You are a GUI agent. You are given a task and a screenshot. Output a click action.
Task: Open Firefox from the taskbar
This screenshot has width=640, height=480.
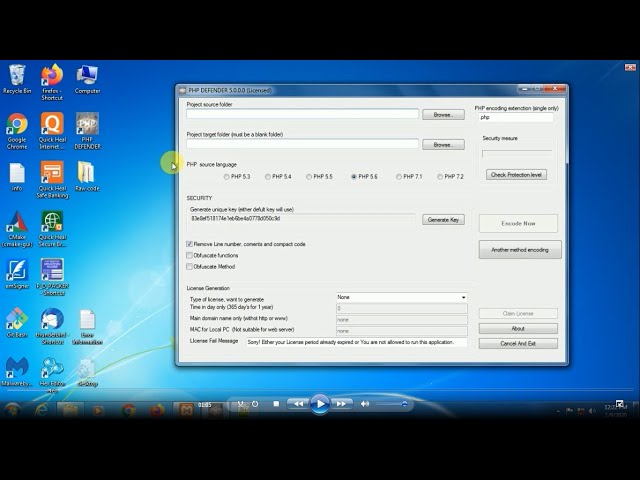click(157, 409)
